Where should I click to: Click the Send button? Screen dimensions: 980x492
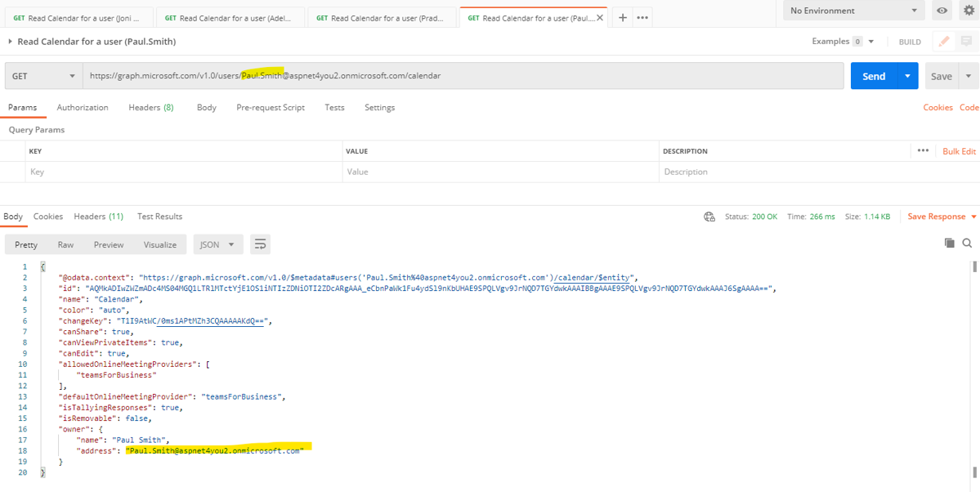[x=874, y=76]
